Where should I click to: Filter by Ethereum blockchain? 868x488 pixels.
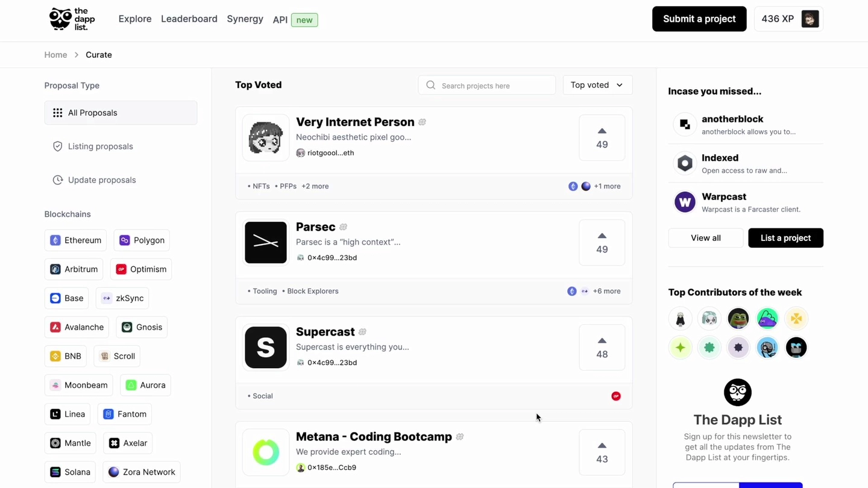75,240
